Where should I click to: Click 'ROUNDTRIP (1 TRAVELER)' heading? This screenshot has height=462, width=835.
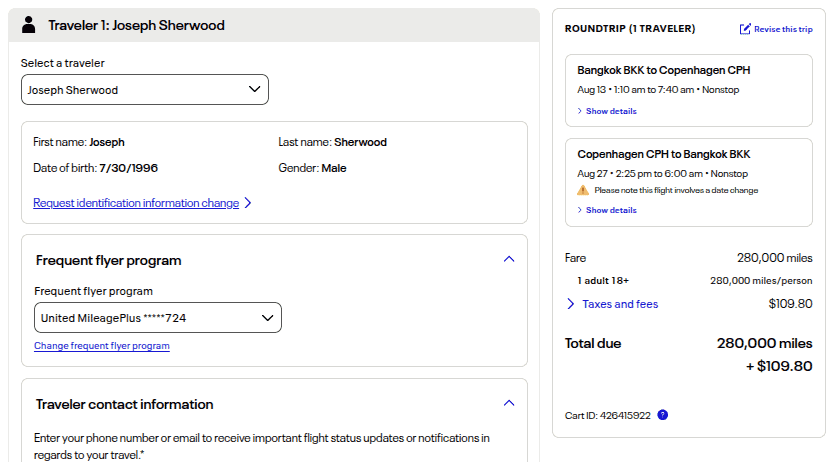coord(630,29)
